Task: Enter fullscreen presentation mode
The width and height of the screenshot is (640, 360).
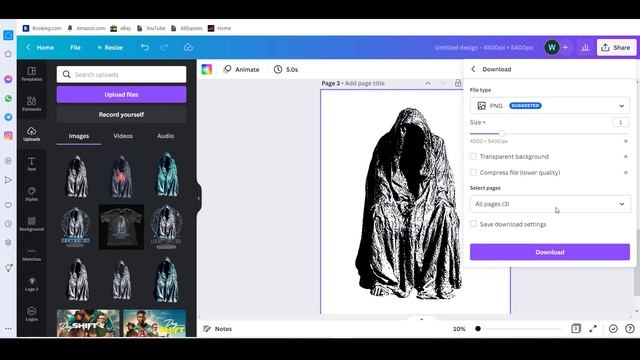Action: coord(593,329)
